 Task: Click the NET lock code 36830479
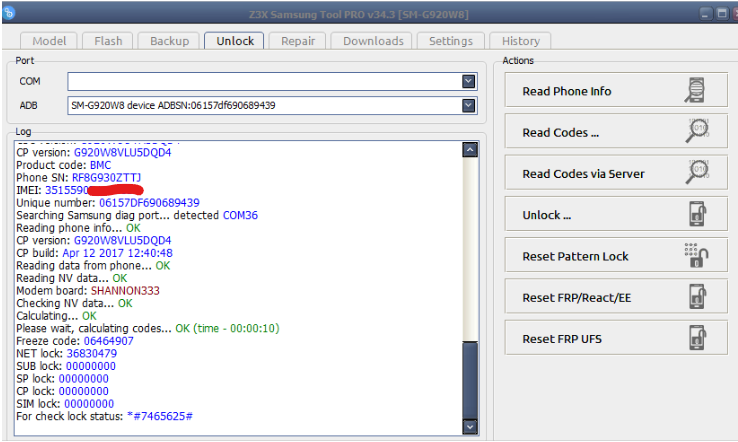(x=92, y=354)
